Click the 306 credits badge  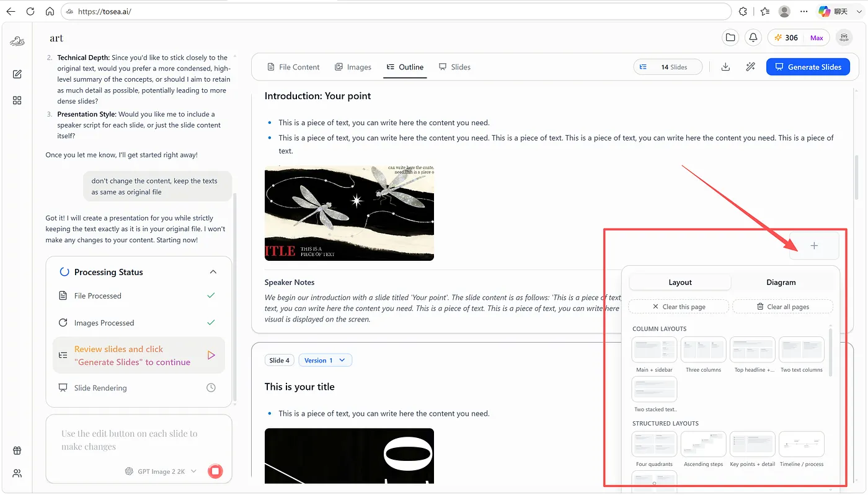coord(786,38)
